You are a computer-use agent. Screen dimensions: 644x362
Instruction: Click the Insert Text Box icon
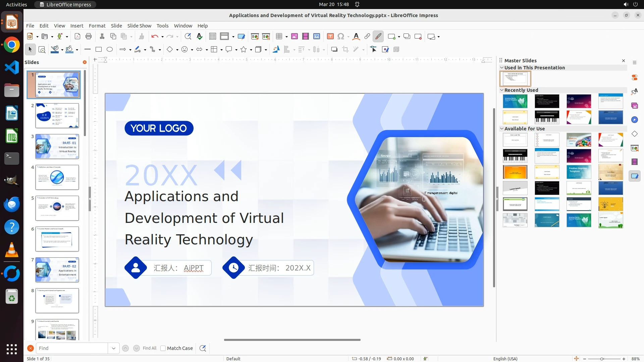(x=330, y=37)
